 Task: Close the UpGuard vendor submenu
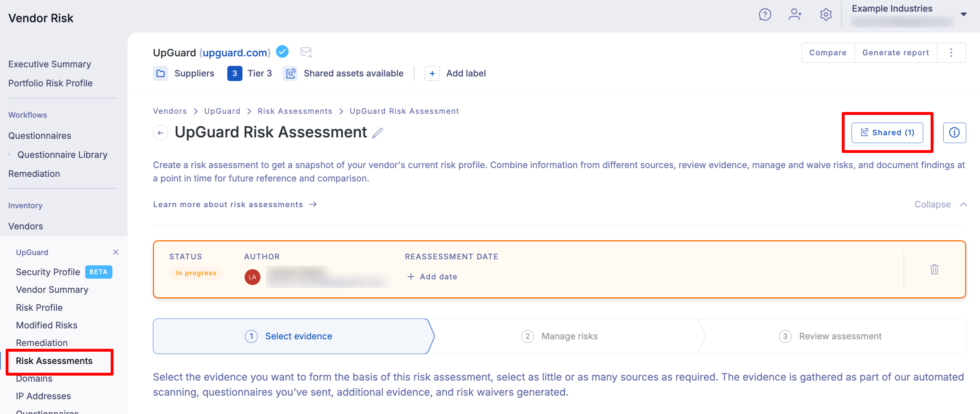(116, 252)
